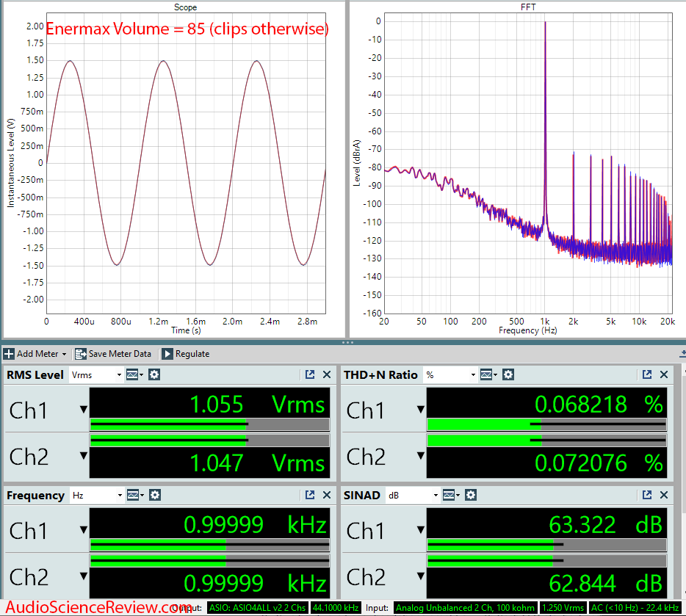Image resolution: width=686 pixels, height=616 pixels.
Task: Click SINAD Ch1 bar graph
Action: 547,545
